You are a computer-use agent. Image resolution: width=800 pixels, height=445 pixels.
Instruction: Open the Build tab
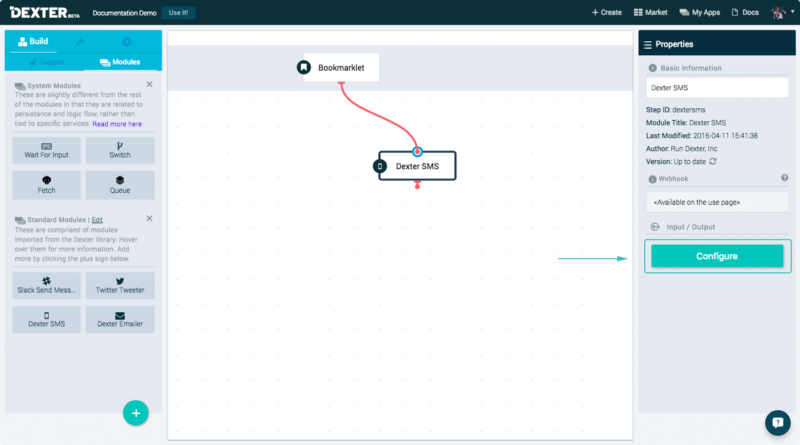[33, 41]
